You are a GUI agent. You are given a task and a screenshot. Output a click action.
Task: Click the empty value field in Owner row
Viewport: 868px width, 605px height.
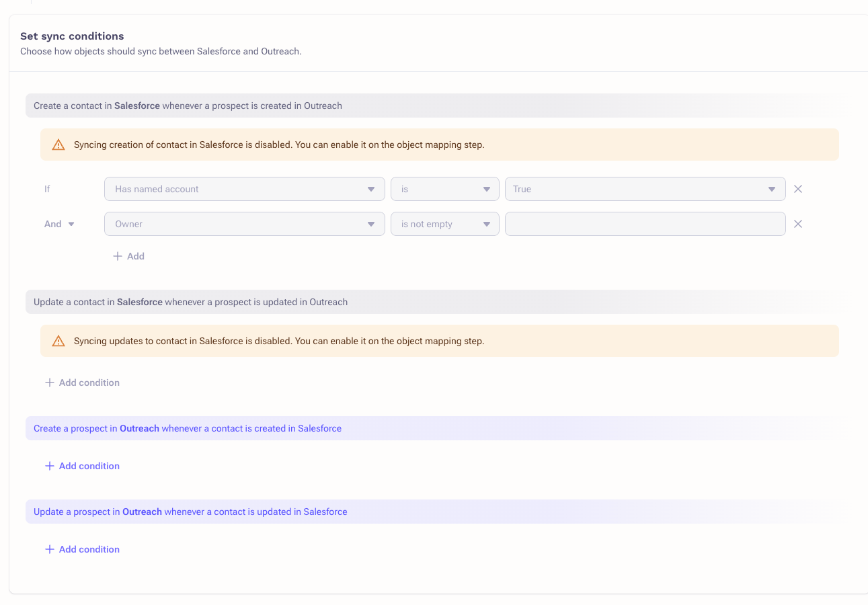click(645, 224)
